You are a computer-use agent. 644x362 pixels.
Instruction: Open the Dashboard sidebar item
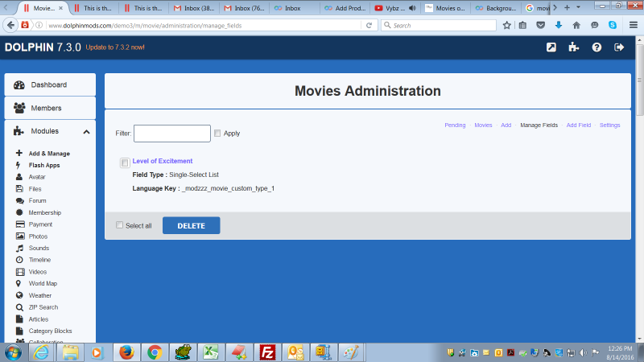(x=50, y=85)
